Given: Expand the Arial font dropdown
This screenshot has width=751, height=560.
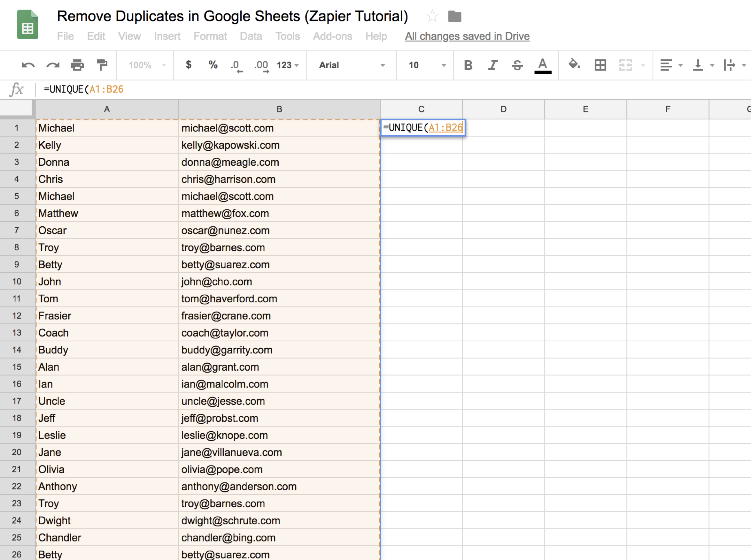Looking at the screenshot, I should pyautogui.click(x=352, y=65).
